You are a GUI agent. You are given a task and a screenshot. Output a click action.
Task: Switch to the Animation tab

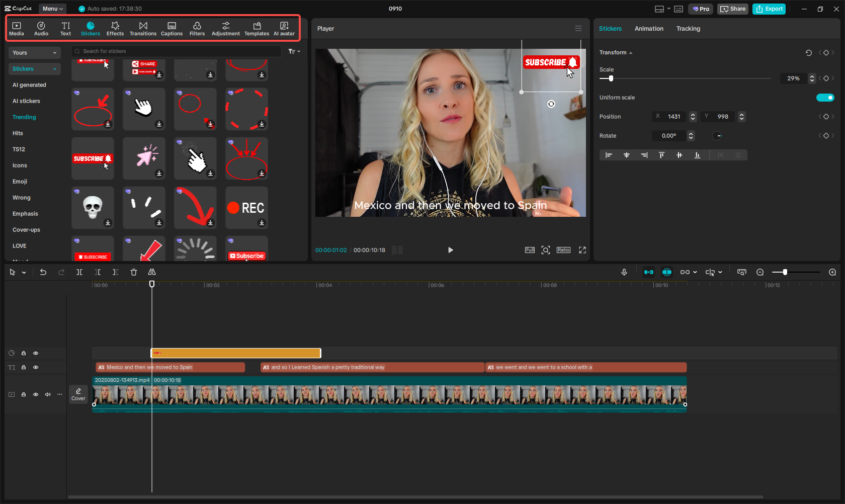tap(649, 29)
